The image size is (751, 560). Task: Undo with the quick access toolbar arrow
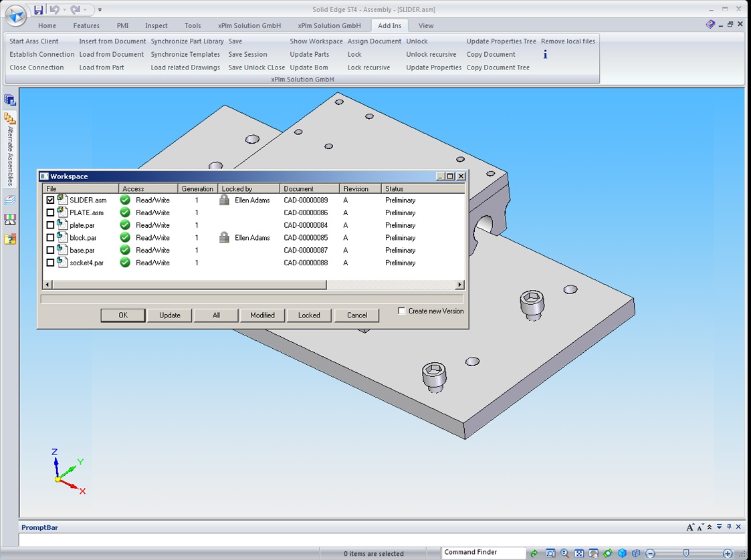pos(54,9)
